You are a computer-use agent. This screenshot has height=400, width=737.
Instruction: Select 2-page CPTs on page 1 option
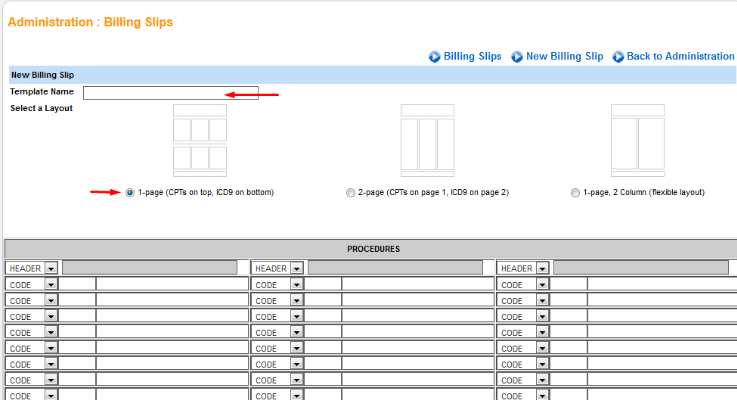pos(349,192)
